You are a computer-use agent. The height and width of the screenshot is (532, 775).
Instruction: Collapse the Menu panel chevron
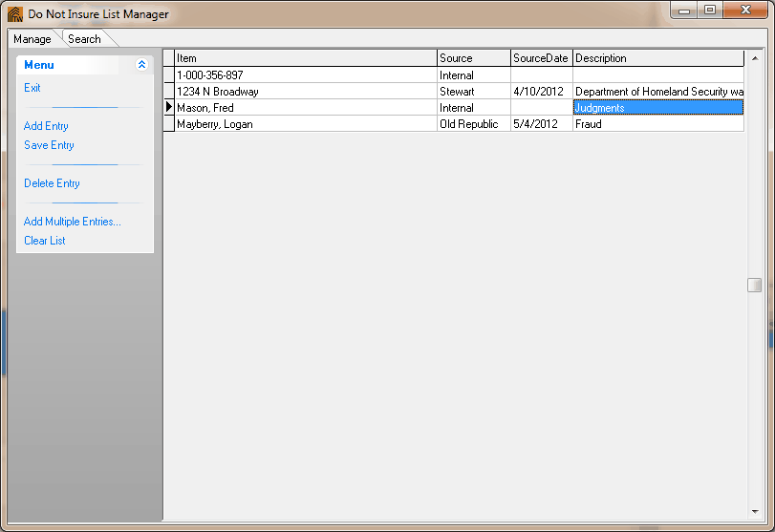click(x=141, y=65)
